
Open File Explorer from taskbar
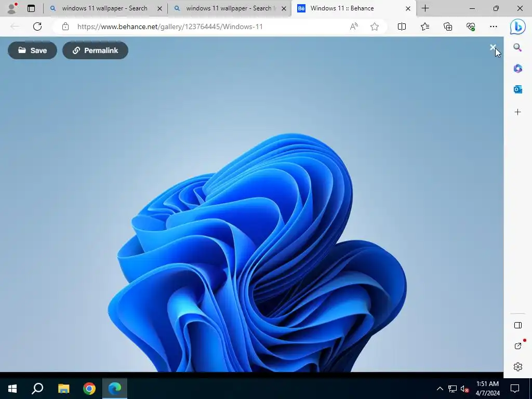click(x=63, y=389)
